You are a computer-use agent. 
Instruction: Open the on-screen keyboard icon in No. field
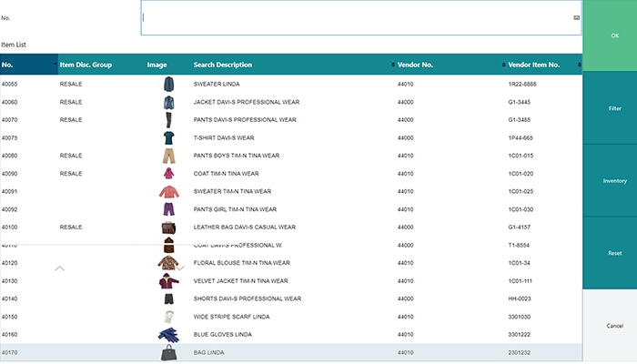[x=576, y=17]
